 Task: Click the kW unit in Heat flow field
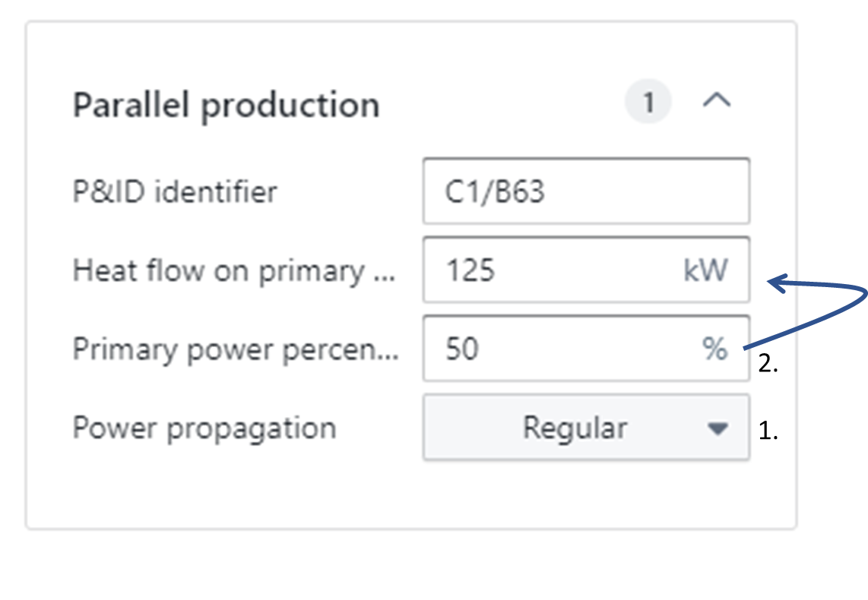coord(705,271)
